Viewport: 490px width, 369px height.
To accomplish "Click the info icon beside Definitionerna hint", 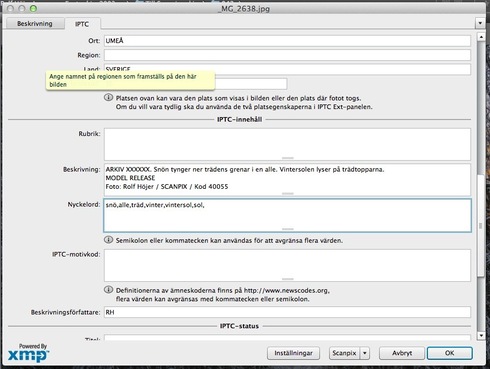I will (x=108, y=289).
